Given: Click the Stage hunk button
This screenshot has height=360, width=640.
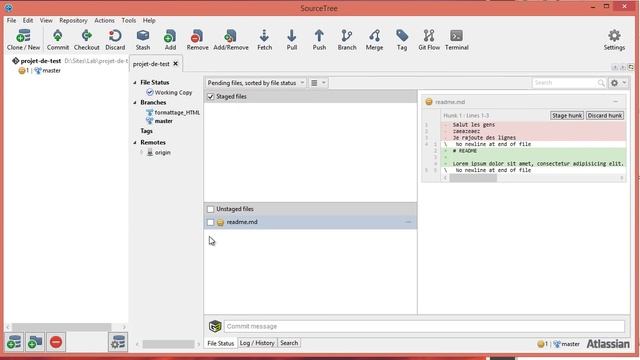Looking at the screenshot, I should click(x=567, y=116).
